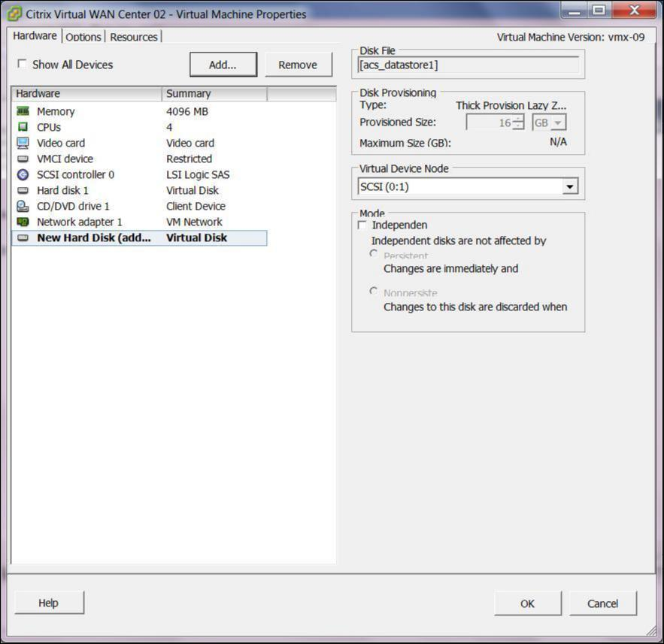This screenshot has width=664, height=644.
Task: Open Help for this dialog
Action: click(x=49, y=603)
